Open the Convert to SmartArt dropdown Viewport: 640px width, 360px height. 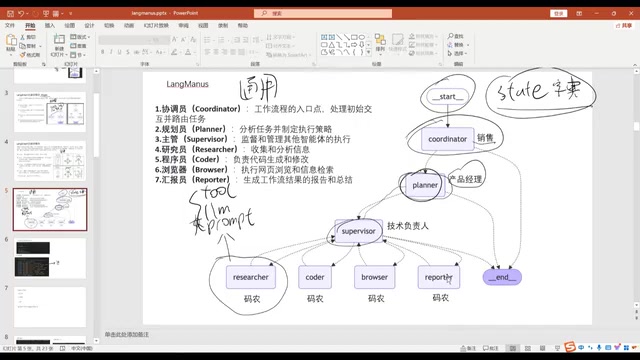pos(289,55)
